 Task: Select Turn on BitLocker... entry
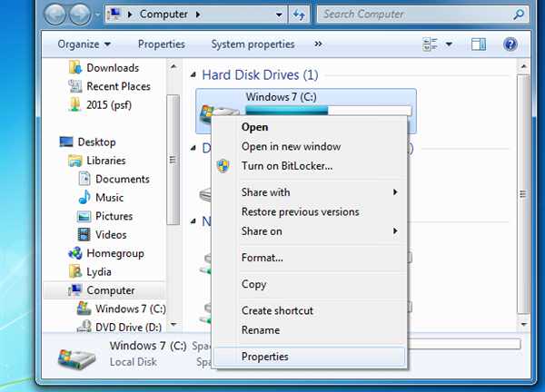tap(311, 166)
